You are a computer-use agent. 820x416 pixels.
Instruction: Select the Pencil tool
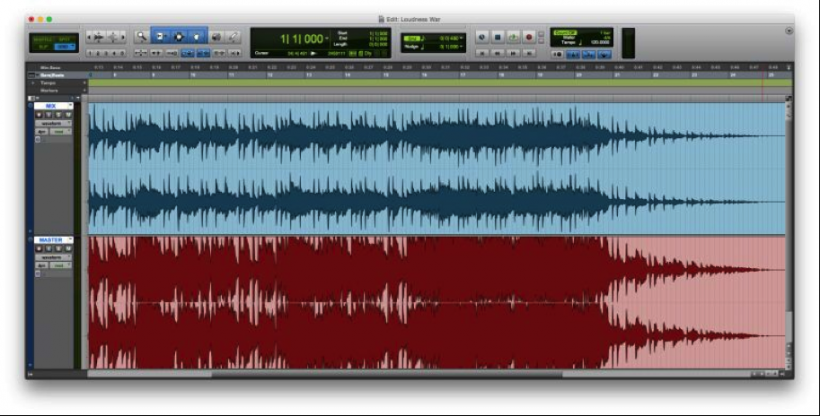[233, 37]
